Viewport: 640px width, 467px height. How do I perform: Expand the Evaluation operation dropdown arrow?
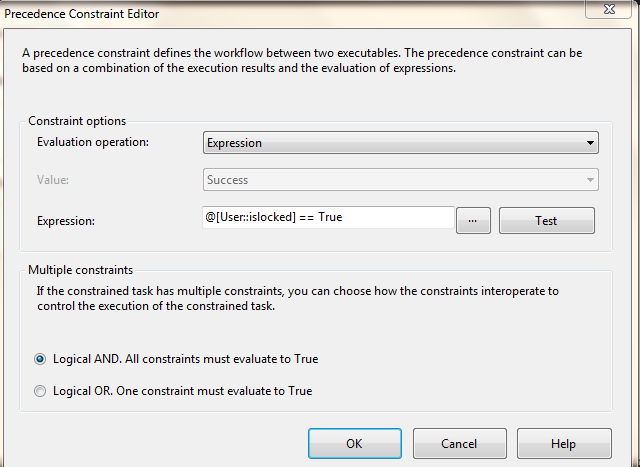click(x=590, y=143)
